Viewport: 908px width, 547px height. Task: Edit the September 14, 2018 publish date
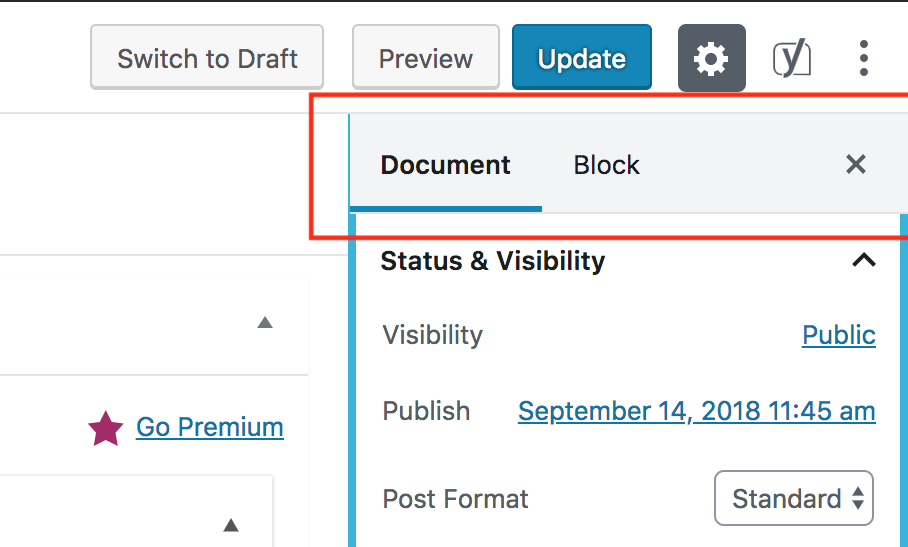click(x=696, y=411)
